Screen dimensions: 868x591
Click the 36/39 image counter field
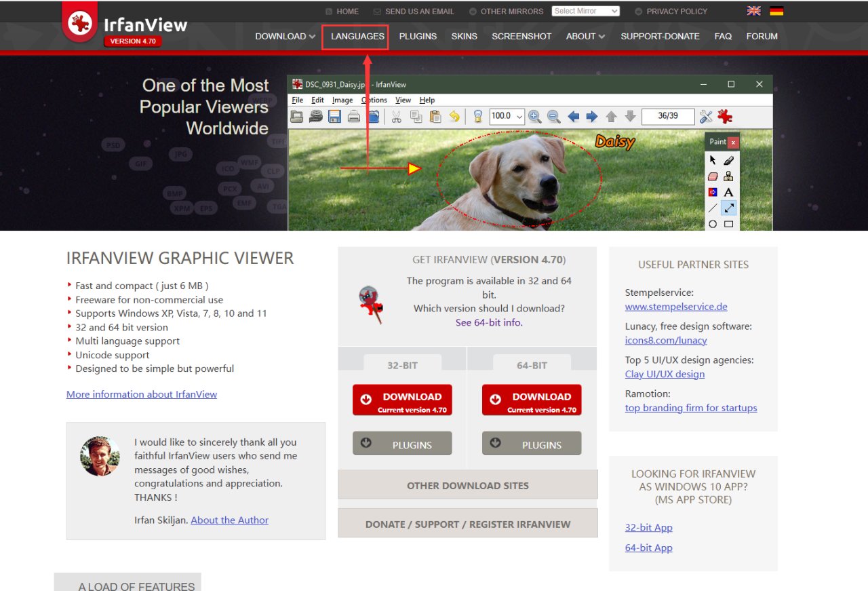click(x=668, y=116)
